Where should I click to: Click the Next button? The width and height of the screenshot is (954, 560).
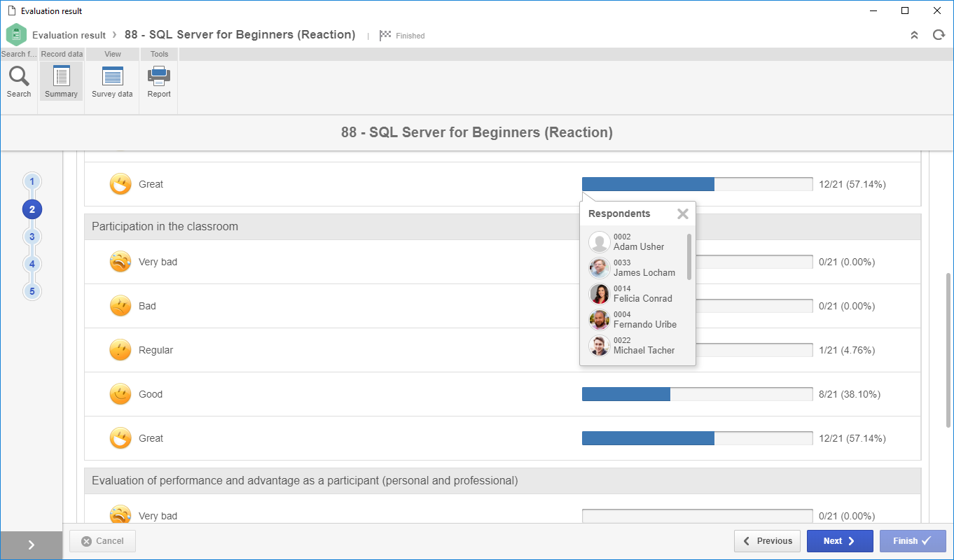pos(840,541)
